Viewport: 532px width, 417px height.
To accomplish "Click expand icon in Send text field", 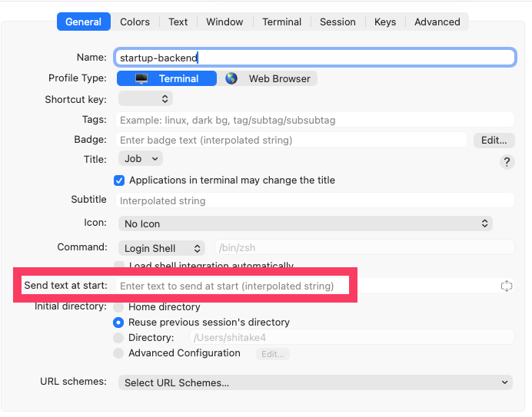I will 506,286.
